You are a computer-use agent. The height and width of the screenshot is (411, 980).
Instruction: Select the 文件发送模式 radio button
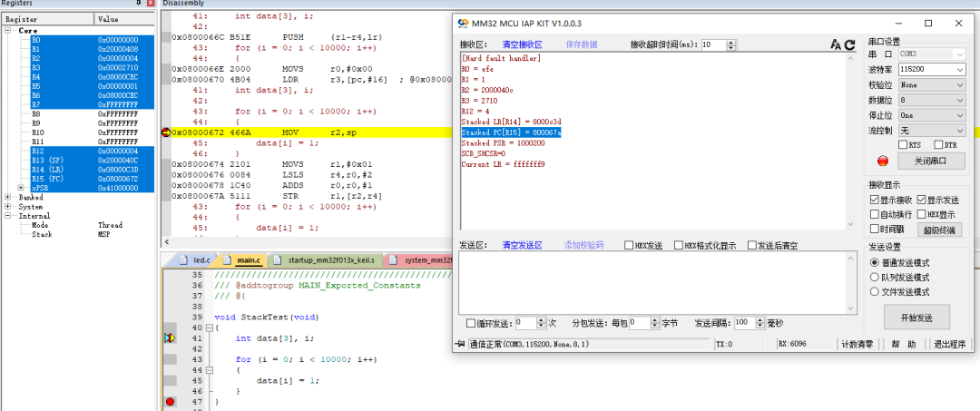(x=875, y=292)
